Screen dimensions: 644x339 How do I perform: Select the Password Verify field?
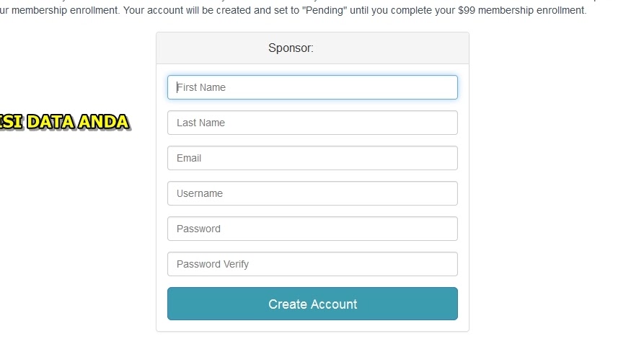[312, 264]
